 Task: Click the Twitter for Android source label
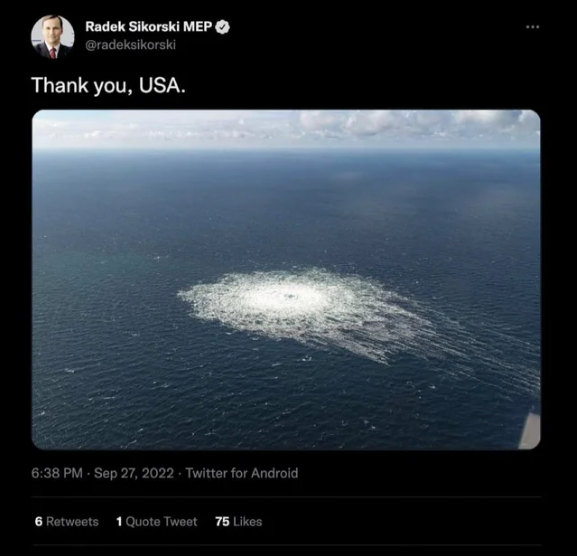[x=242, y=473]
